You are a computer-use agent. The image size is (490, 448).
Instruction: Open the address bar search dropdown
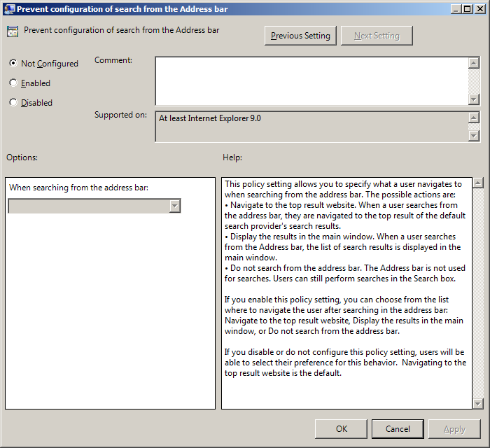coord(174,206)
